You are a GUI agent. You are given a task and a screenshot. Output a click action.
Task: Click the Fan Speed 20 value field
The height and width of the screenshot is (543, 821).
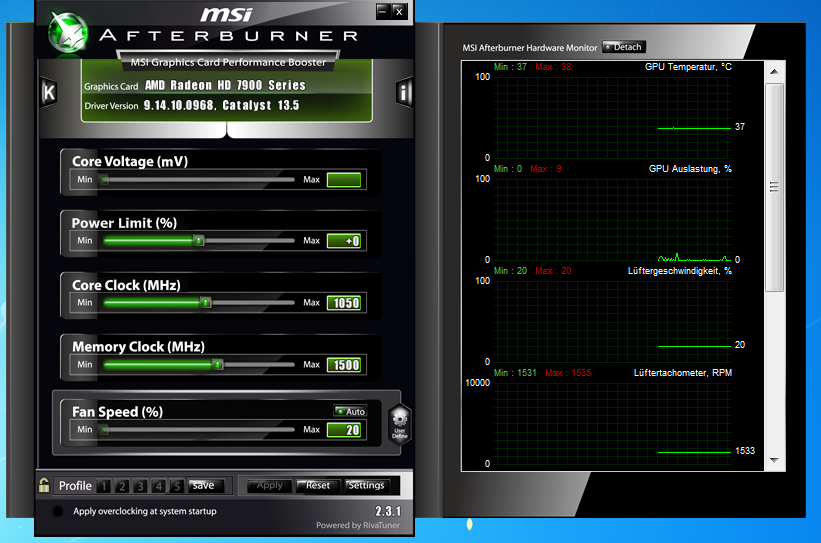(344, 430)
